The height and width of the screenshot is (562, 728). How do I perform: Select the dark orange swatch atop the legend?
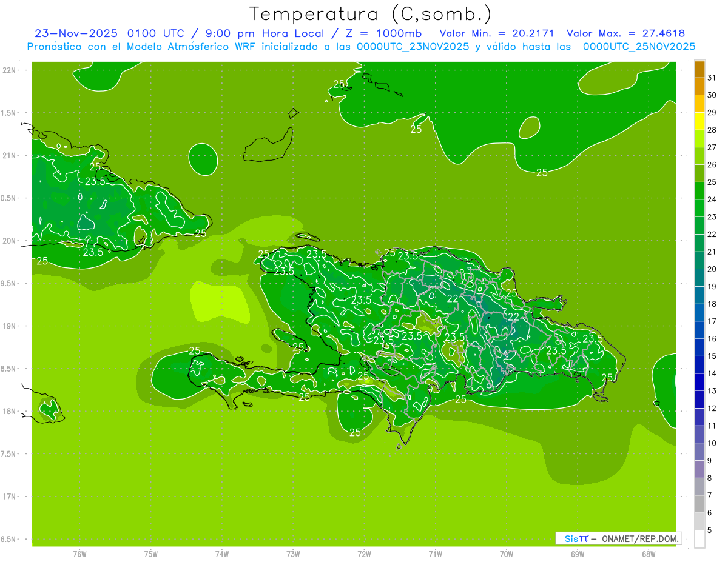[x=699, y=69]
